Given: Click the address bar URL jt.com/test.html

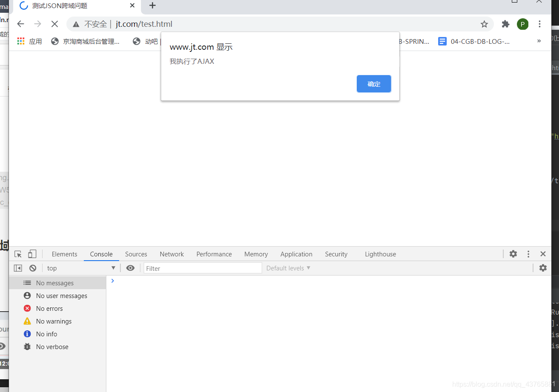Looking at the screenshot, I should click(144, 24).
